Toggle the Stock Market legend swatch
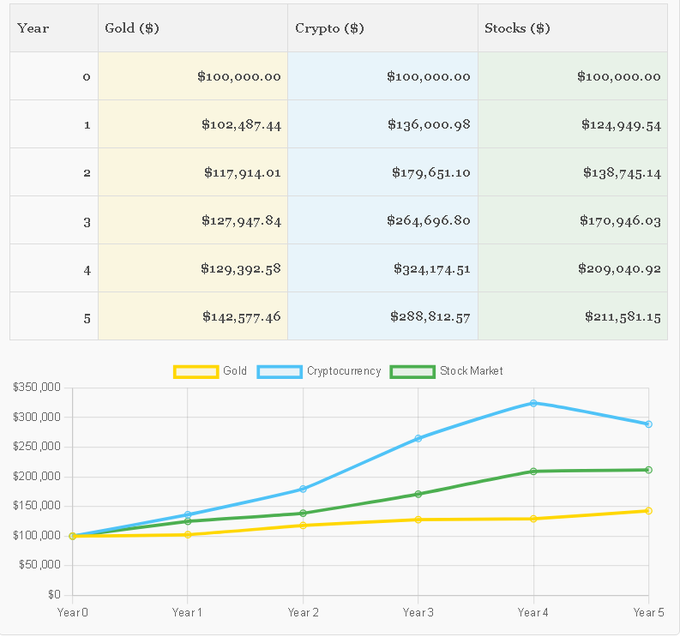680x637 pixels. click(412, 372)
